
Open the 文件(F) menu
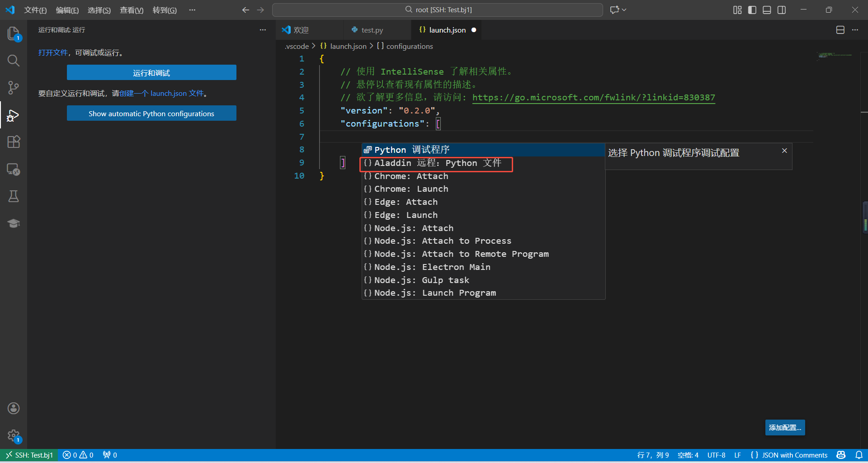[35, 10]
